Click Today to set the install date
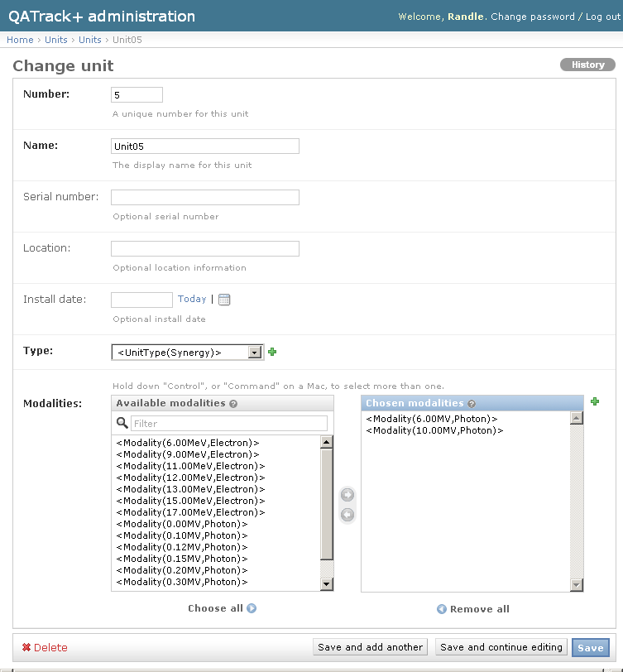 [x=192, y=299]
